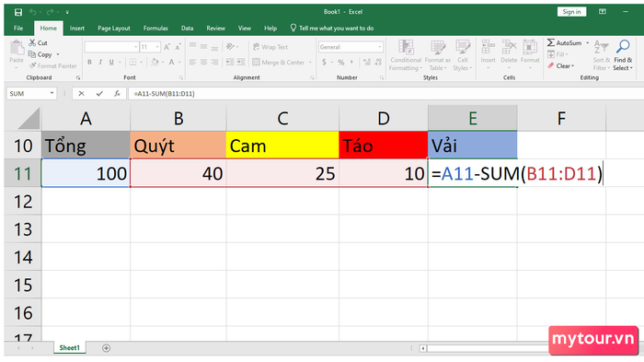Switch to the Formulas tab

[x=155, y=29]
